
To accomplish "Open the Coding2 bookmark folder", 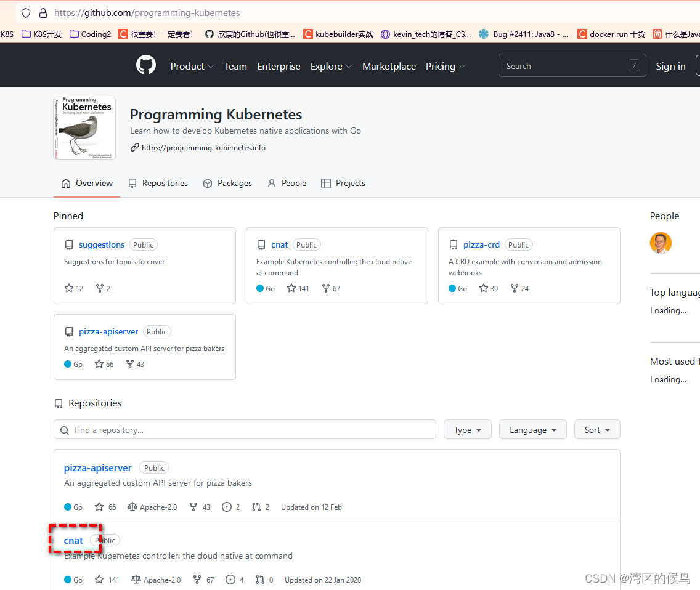I will coord(90,34).
